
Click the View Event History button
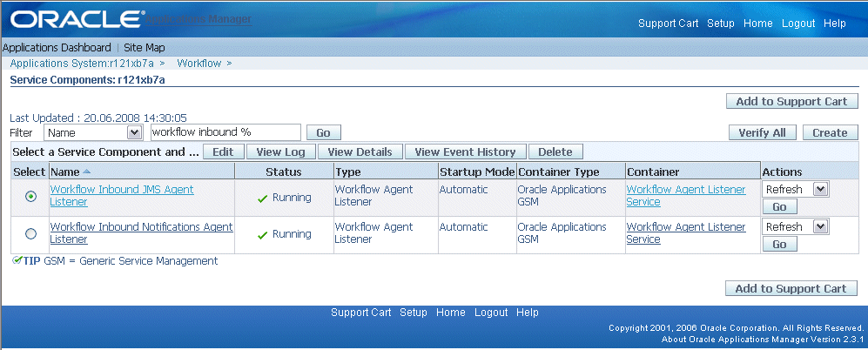pos(466,151)
